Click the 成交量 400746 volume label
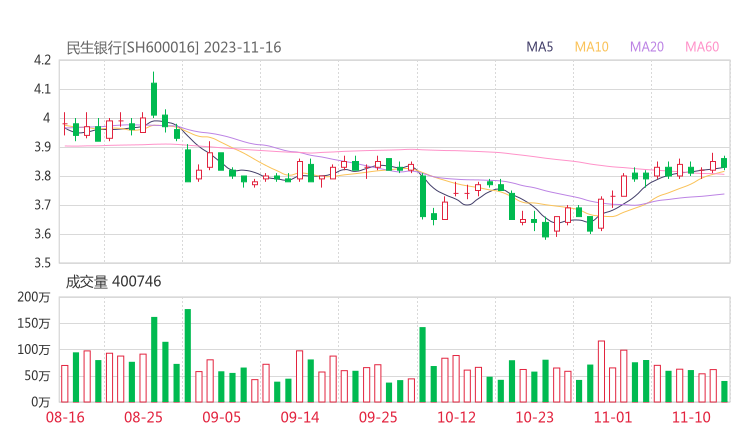740x440 pixels. click(113, 282)
